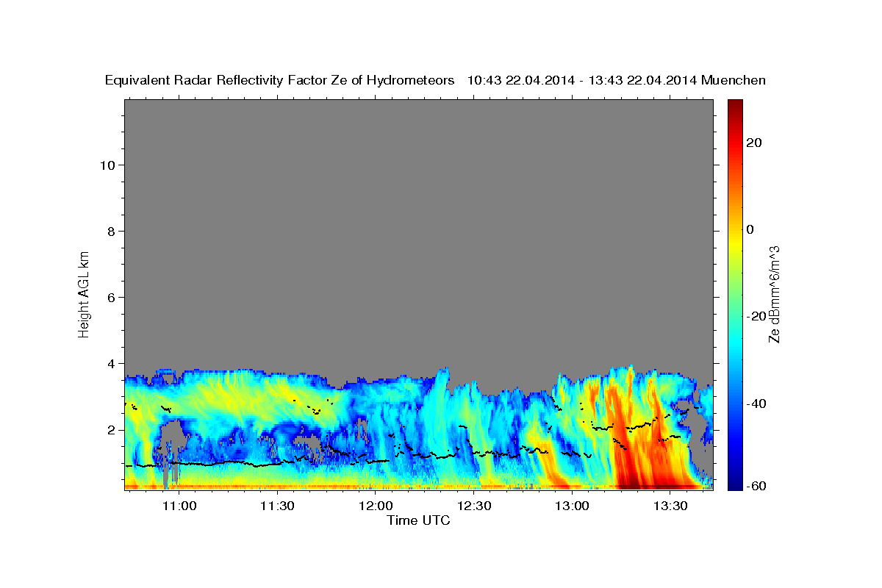The height and width of the screenshot is (588, 882).
Task: Click the height tick label '8'
Action: pos(111,231)
